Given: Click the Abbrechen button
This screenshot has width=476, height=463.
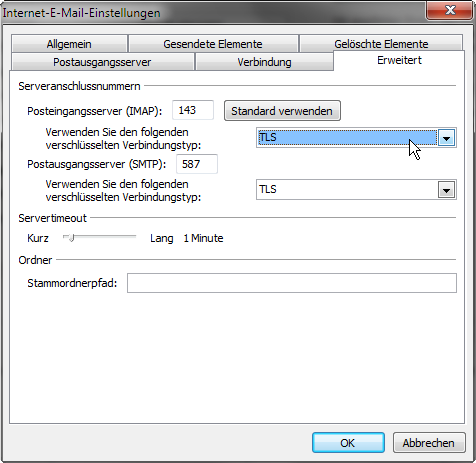Looking at the screenshot, I should click(x=429, y=443).
